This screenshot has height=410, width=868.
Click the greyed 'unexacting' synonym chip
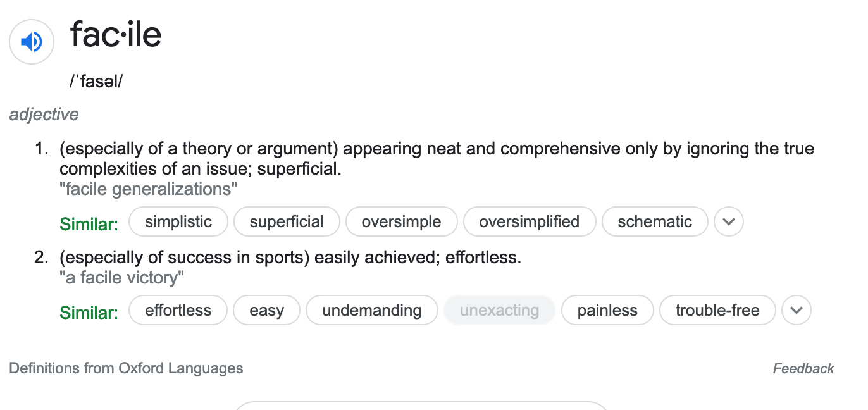[499, 311]
